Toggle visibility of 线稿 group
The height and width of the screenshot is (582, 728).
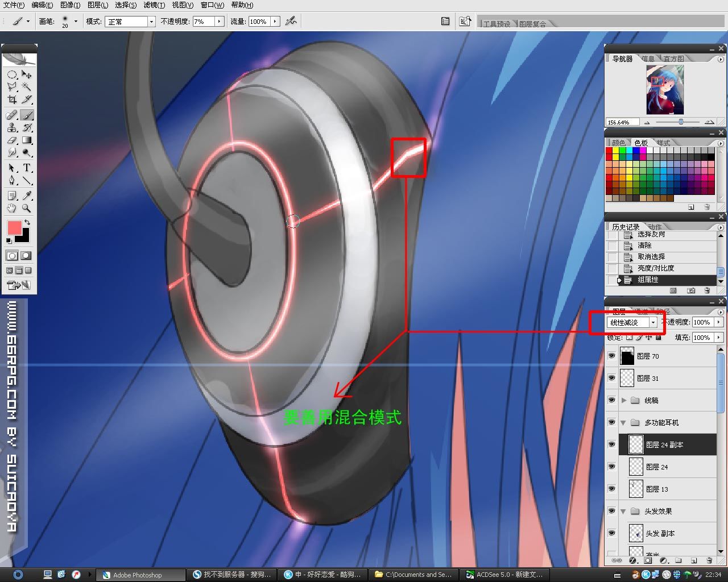[x=611, y=400]
